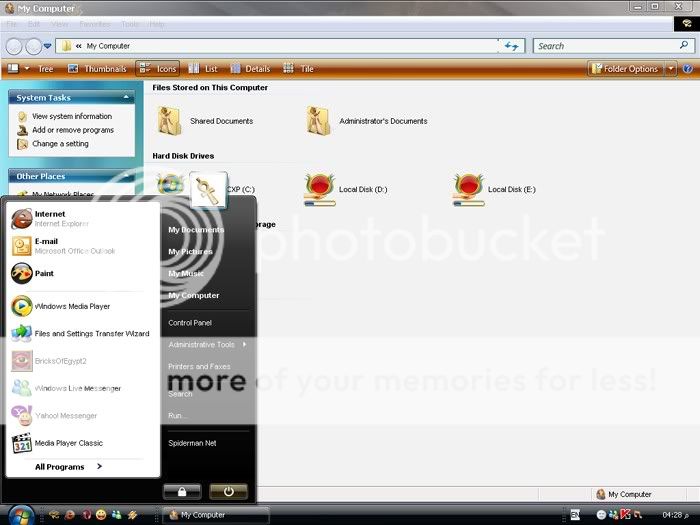Image resolution: width=700 pixels, height=525 pixels.
Task: Open My Pictures from Start menu
Action: [x=190, y=251]
